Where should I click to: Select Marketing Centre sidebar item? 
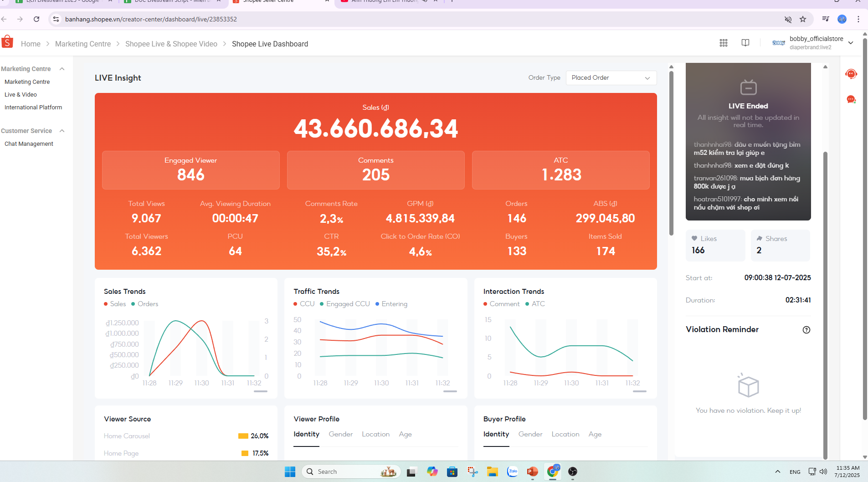click(x=27, y=82)
